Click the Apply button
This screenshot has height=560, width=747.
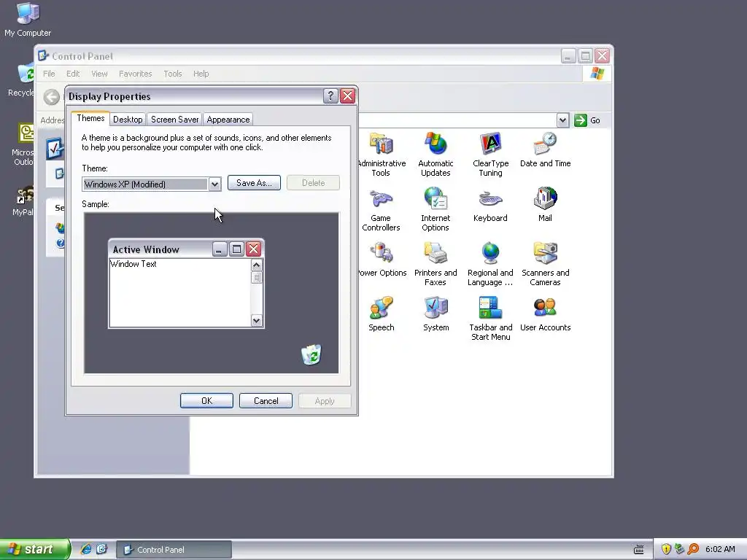click(325, 401)
